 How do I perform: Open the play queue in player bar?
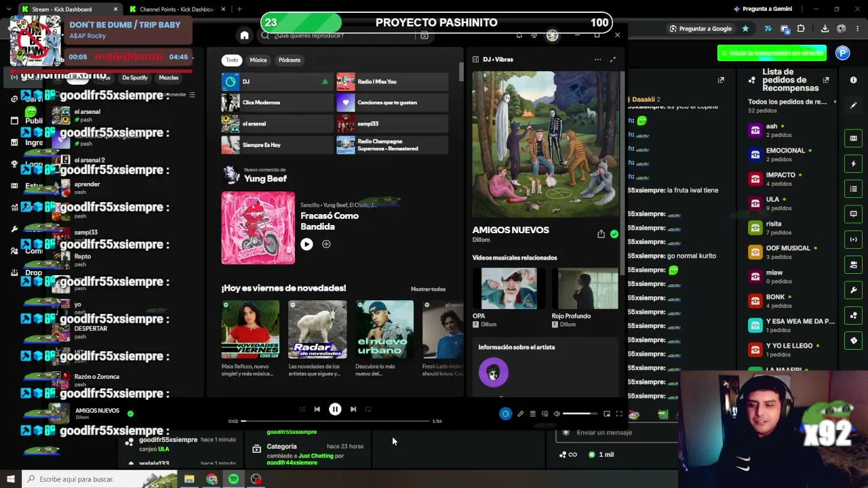pyautogui.click(x=532, y=413)
